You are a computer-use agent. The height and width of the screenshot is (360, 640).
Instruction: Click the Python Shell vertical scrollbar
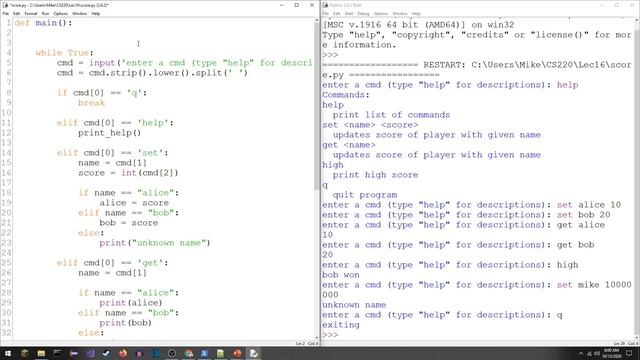[x=636, y=178]
